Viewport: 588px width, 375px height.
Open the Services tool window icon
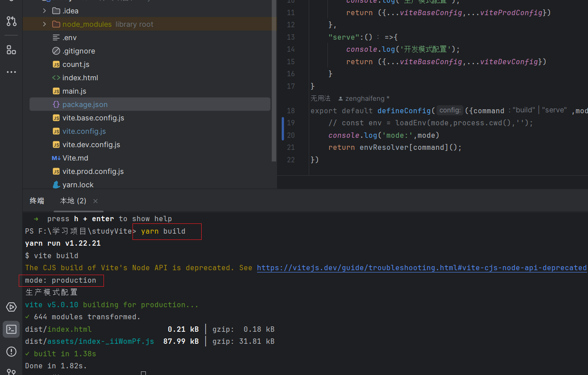coord(11,307)
